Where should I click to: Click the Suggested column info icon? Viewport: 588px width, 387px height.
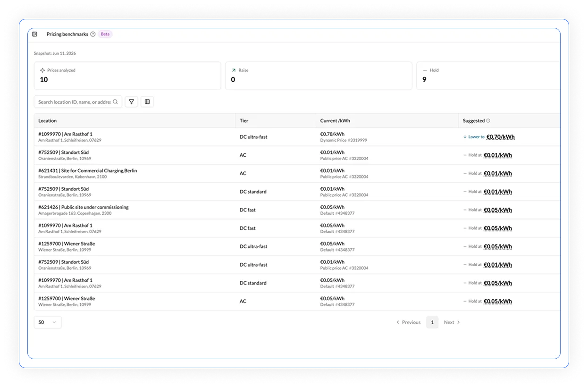(488, 121)
